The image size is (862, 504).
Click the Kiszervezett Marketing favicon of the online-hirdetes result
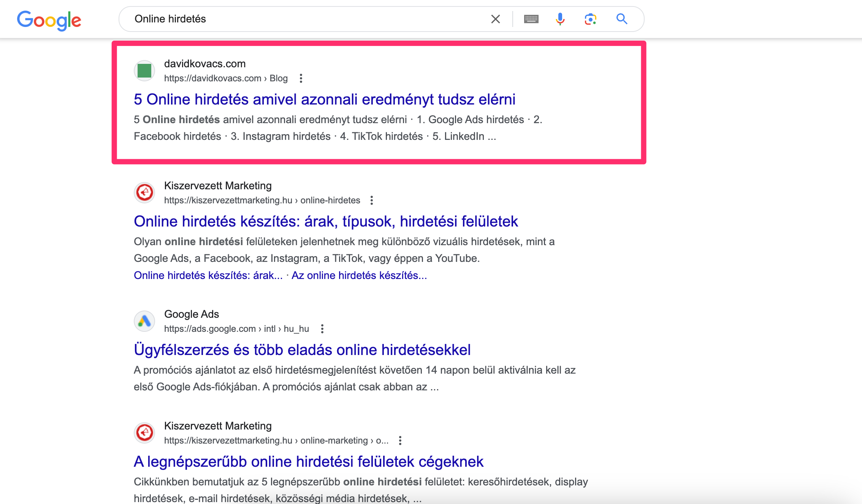[144, 193]
